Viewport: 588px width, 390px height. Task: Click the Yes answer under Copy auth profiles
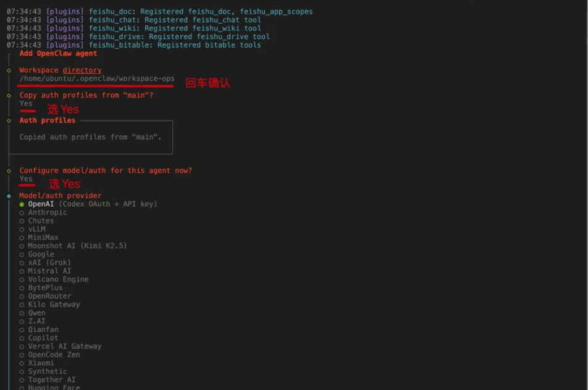26,104
